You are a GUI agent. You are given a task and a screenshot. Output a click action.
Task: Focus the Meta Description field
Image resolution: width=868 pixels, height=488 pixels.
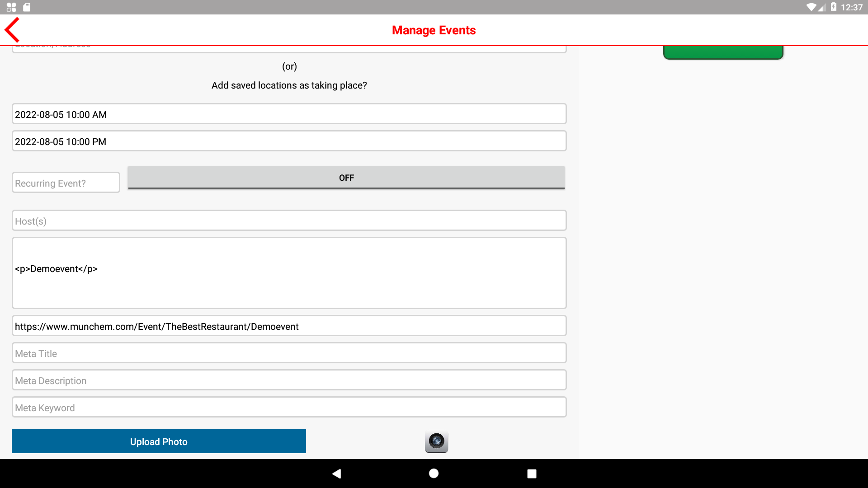tap(289, 380)
